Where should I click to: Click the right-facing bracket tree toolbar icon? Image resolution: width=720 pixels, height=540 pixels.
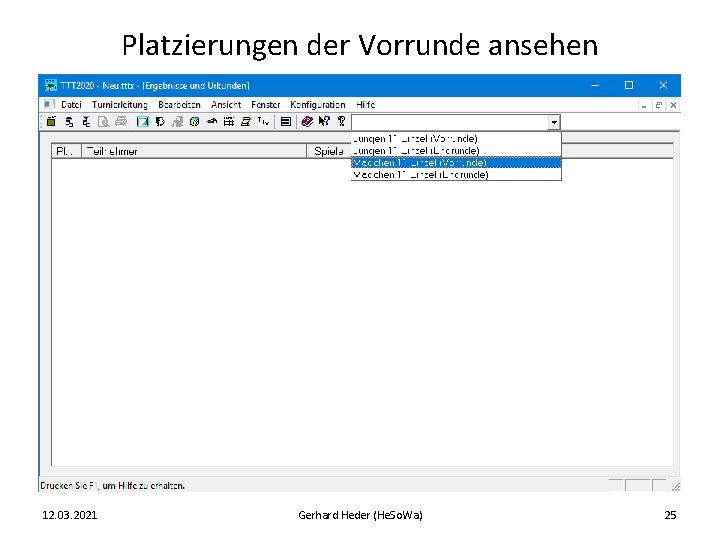(69, 122)
